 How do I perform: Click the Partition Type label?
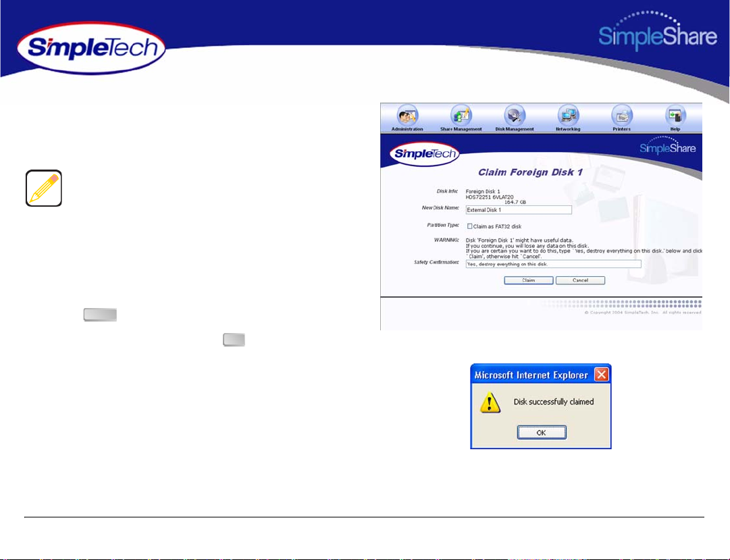tap(443, 225)
